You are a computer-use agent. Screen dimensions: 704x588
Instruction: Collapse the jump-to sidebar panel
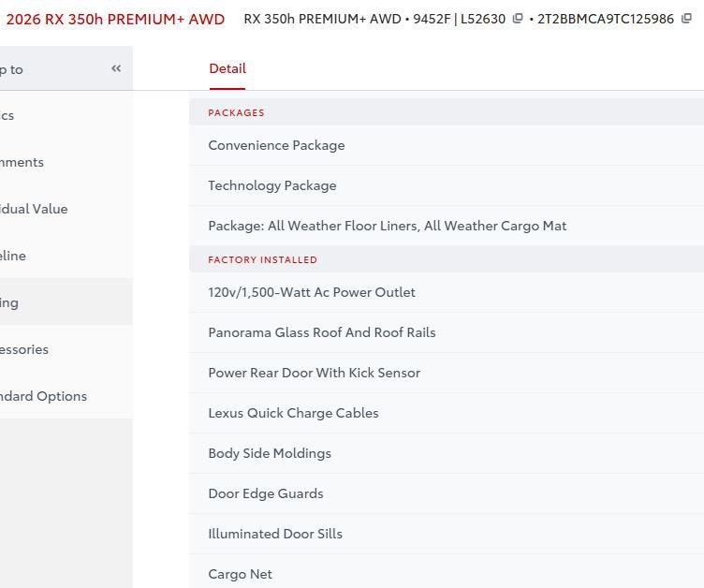point(116,68)
